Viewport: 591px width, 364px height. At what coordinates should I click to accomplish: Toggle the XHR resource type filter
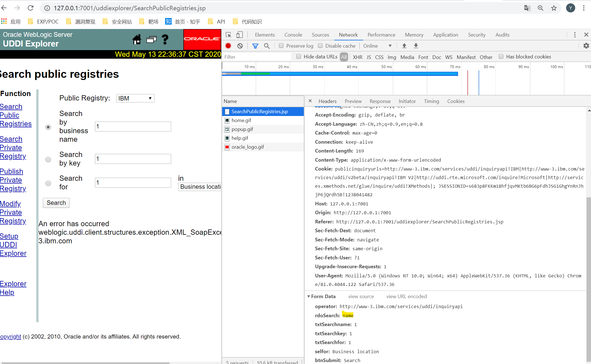tap(358, 57)
